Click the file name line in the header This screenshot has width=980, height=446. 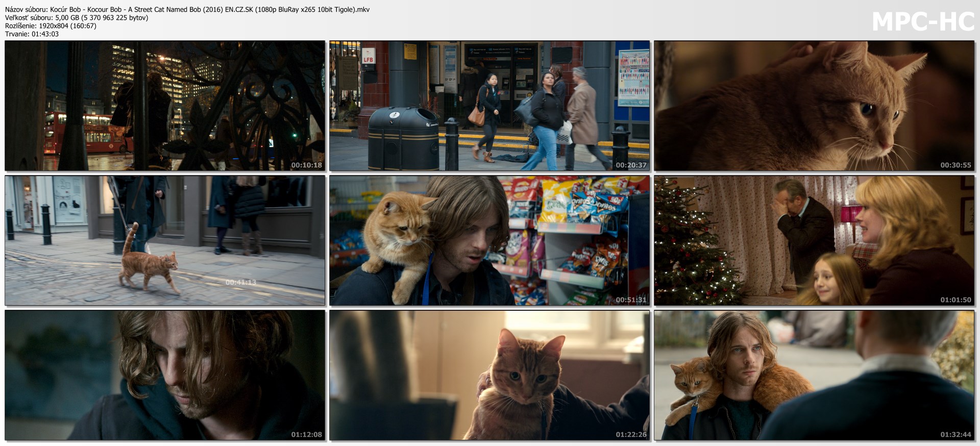point(187,9)
